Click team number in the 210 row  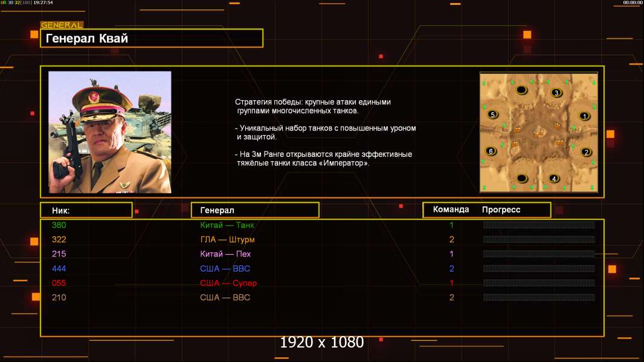(451, 297)
